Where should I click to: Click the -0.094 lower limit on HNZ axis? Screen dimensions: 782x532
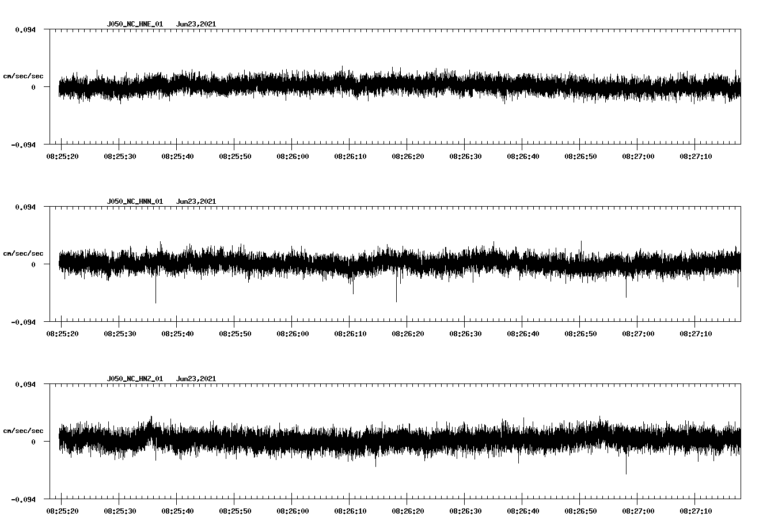pyautogui.click(x=23, y=499)
